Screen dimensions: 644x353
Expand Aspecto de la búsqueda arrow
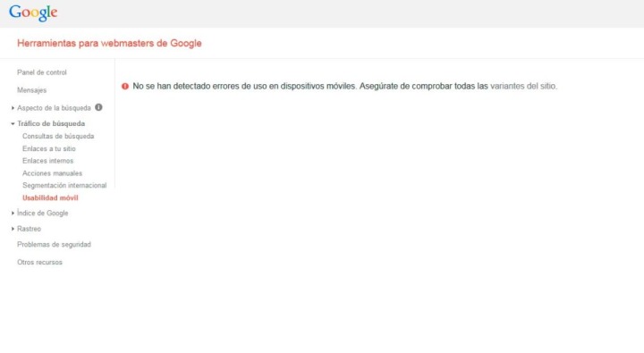click(x=13, y=108)
